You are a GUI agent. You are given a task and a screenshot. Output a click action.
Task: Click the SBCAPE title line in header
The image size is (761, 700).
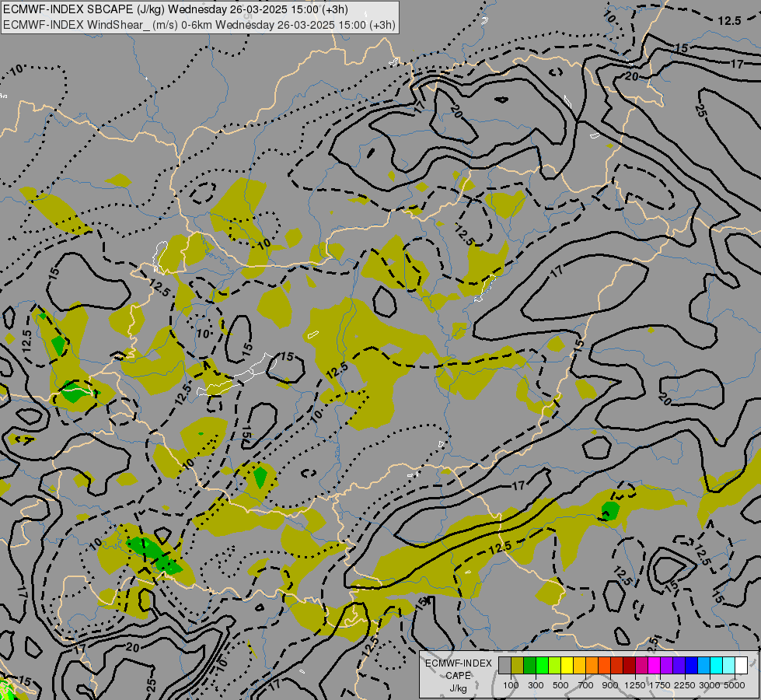pyautogui.click(x=176, y=9)
